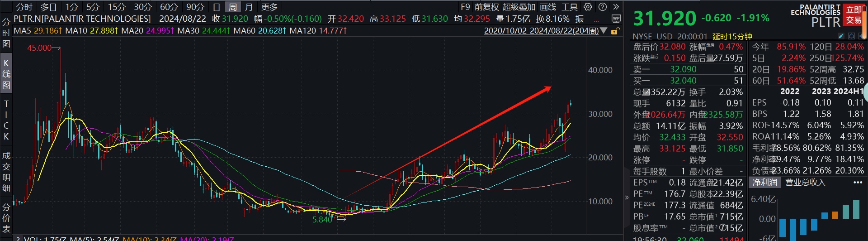Click the 卖一 32.090 ask row
The width and height of the screenshot is (868, 241).
688,69
